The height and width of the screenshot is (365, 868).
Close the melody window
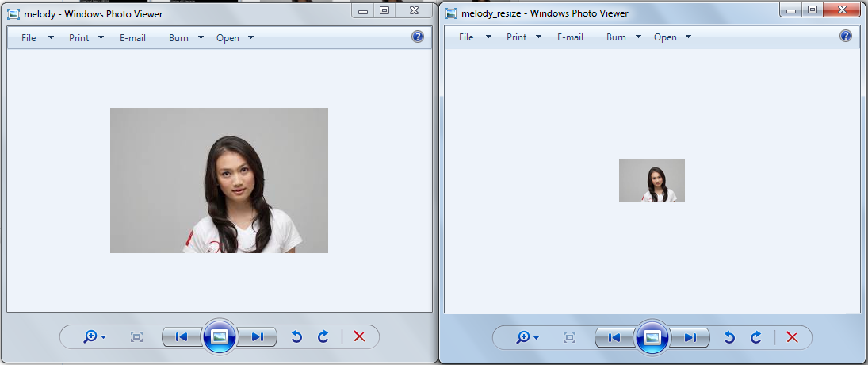coord(414,10)
